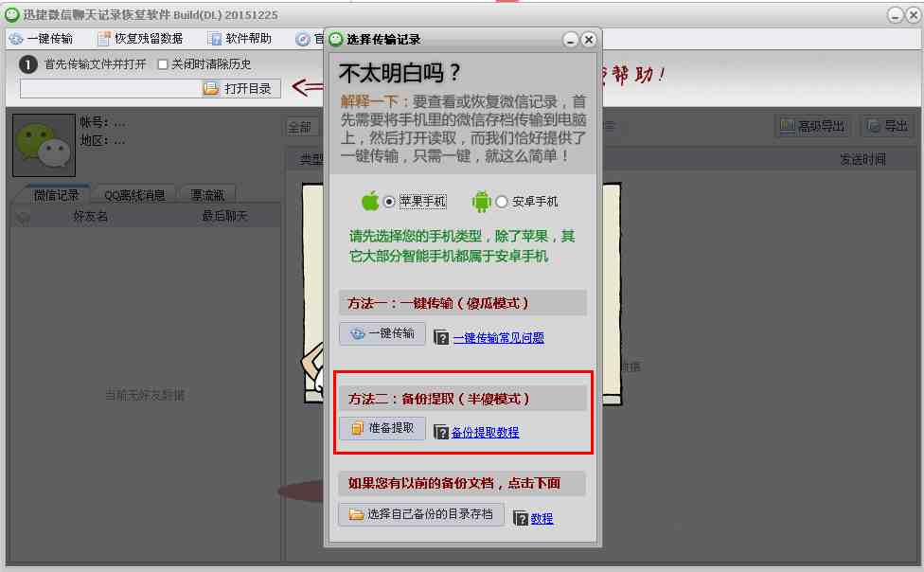
Task: Click the help icon beside 教程 link
Action: tap(521, 518)
